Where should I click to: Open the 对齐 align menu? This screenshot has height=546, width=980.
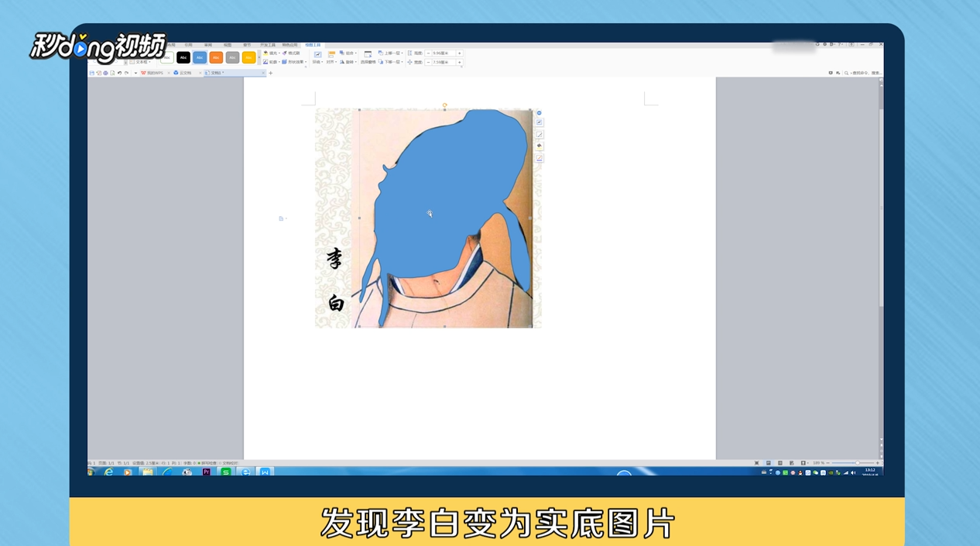coord(331,57)
